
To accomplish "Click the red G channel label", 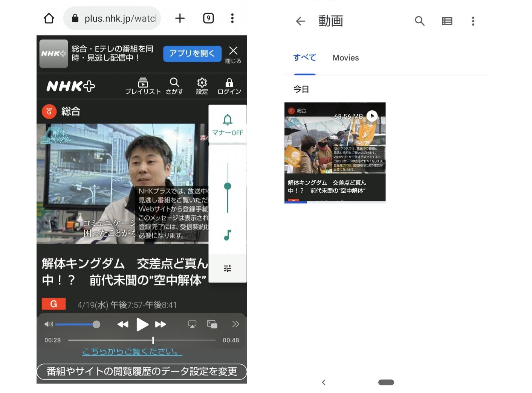I will click(54, 304).
